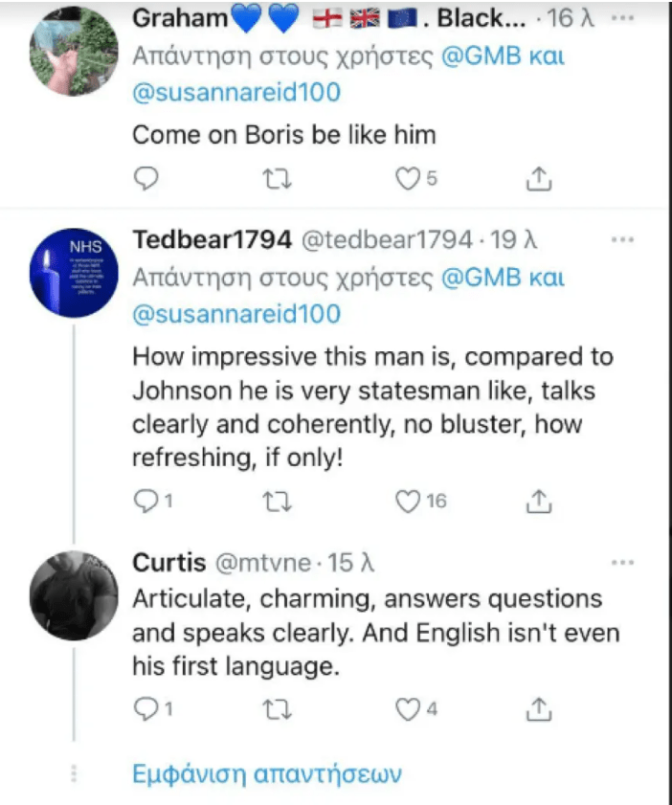672x805 pixels.
Task: Reply to Tedbear1794's tweet
Action: [146, 500]
